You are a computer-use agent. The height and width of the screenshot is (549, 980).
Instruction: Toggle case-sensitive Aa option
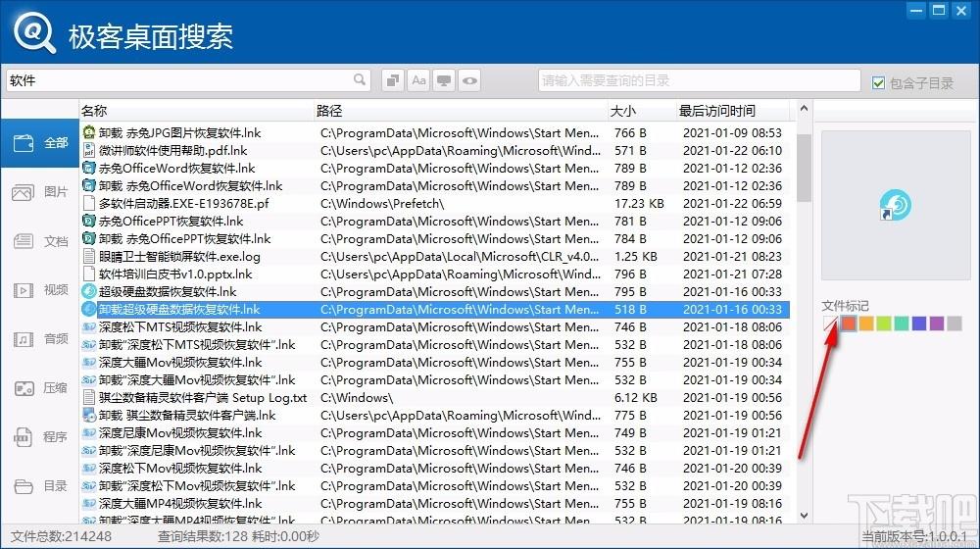[x=418, y=80]
